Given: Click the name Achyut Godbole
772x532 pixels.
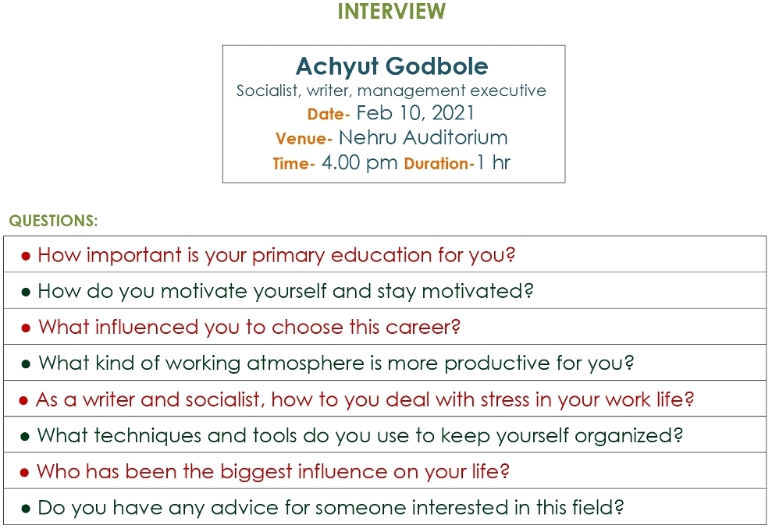Looking at the screenshot, I should coord(392,66).
